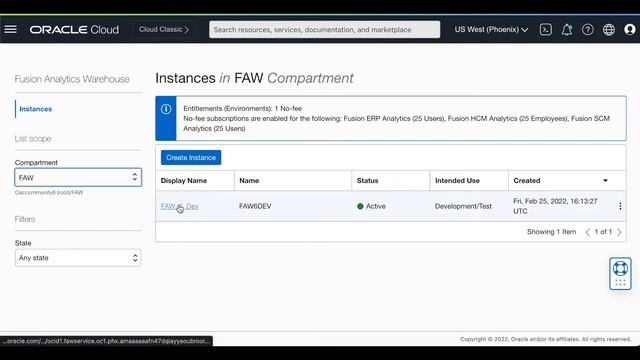
Task: Open the Cloud Shell developer tools icon
Action: (546, 29)
